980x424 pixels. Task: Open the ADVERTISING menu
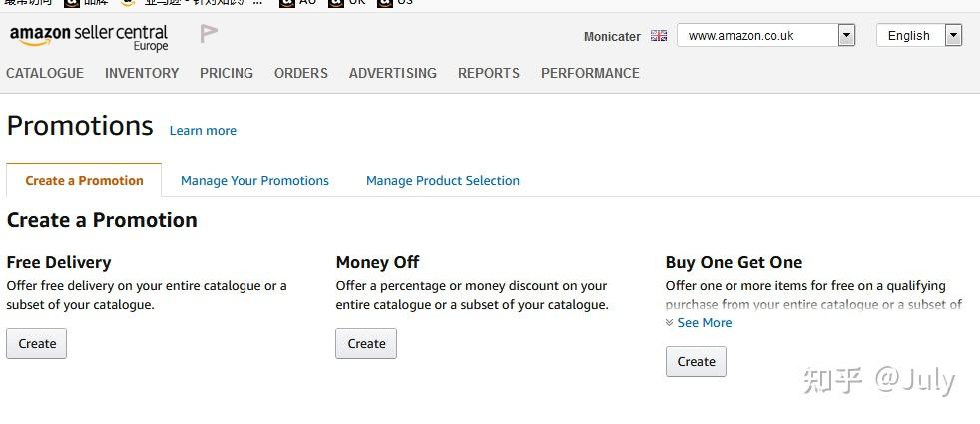(x=393, y=73)
